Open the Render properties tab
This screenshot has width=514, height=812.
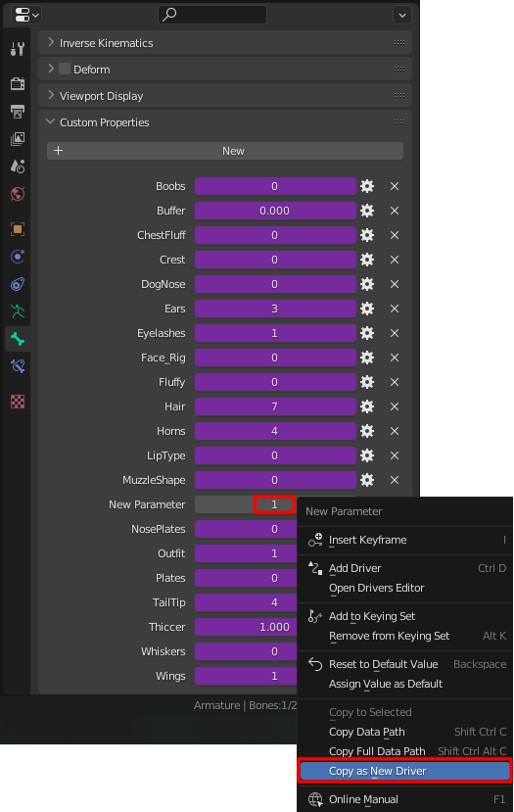point(17,83)
